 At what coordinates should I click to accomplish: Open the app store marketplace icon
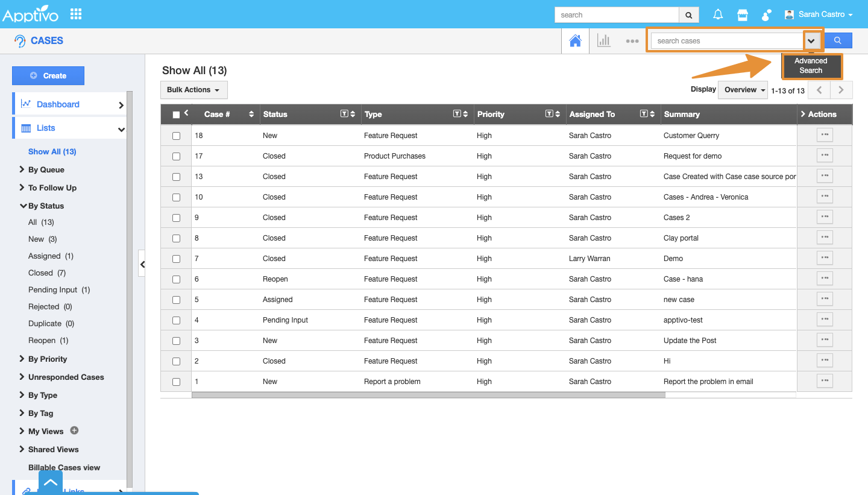coord(743,14)
